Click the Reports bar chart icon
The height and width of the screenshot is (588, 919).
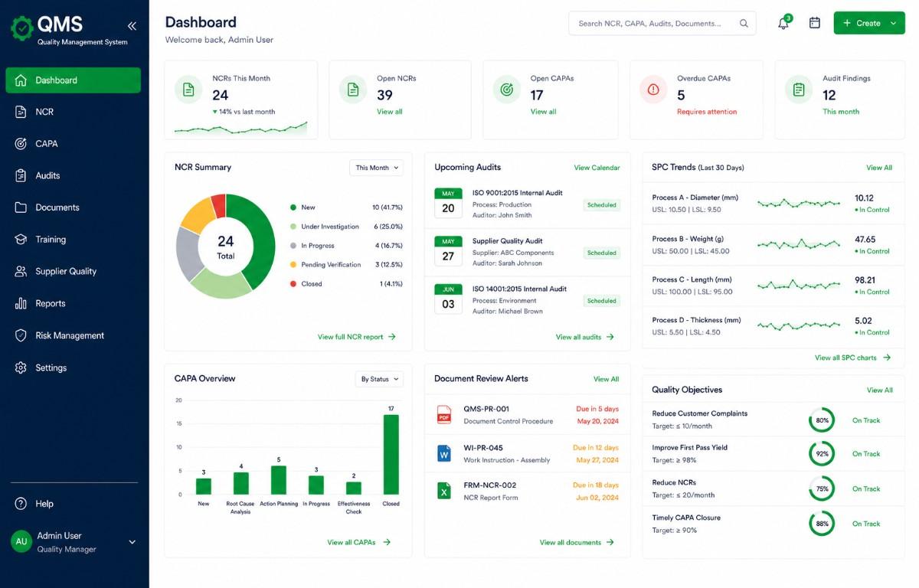21,303
